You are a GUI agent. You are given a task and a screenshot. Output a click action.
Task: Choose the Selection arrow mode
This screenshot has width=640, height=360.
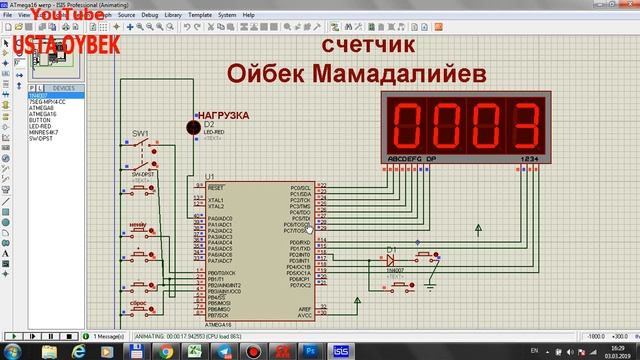coord(6,43)
